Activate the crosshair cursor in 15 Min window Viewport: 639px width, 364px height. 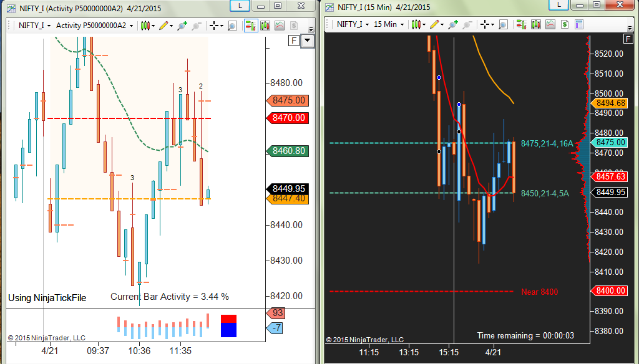[x=484, y=24]
